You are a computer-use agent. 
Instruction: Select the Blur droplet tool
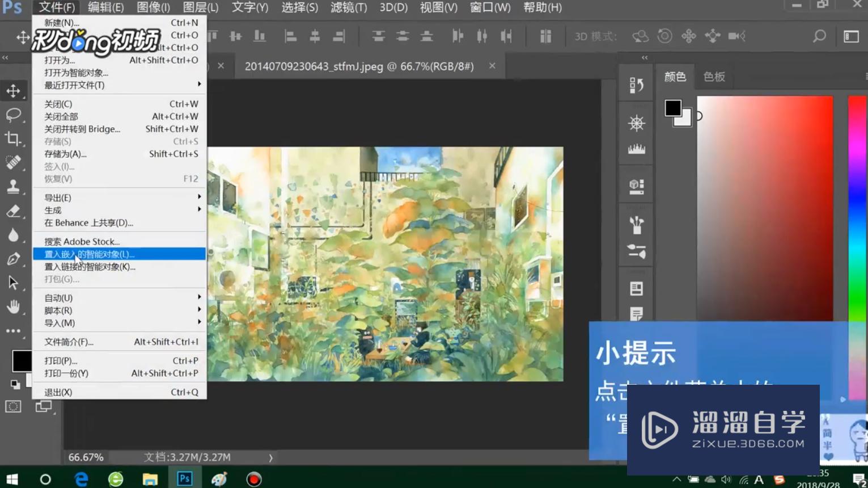coord(13,235)
